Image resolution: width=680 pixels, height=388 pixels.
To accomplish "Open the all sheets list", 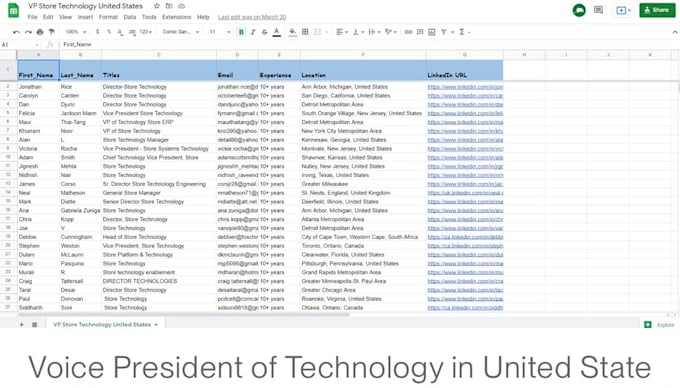I will [34, 324].
